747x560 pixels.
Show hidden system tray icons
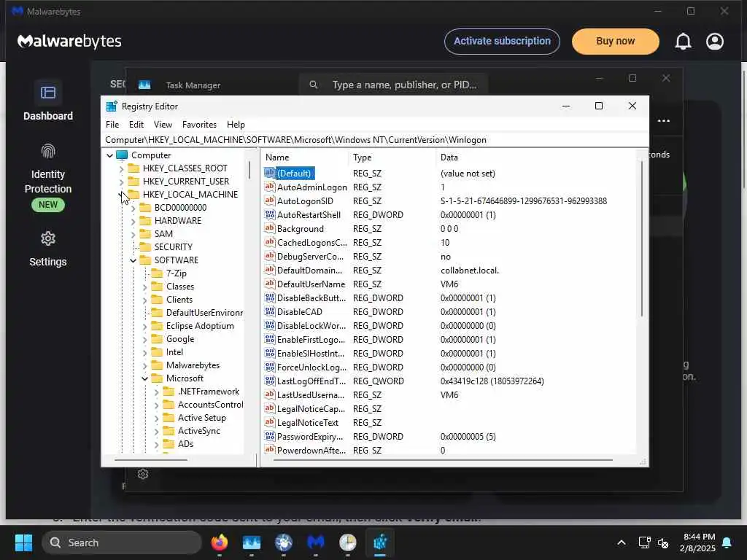click(622, 542)
